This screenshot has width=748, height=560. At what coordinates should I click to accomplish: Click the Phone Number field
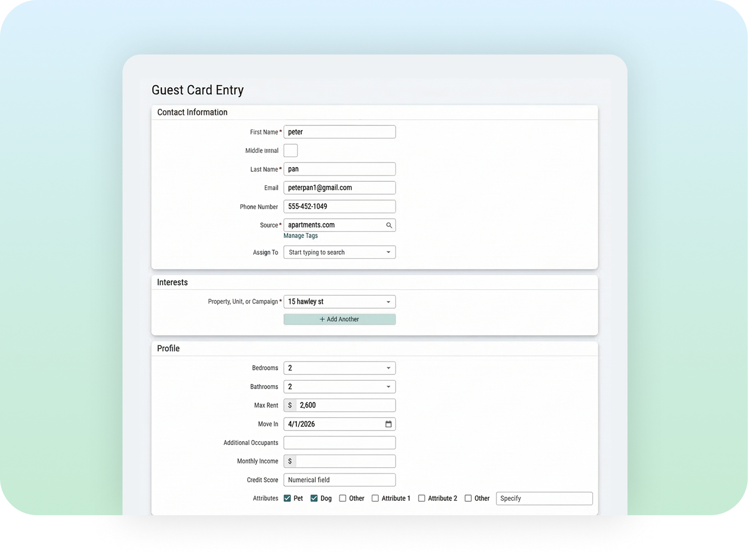[x=340, y=207]
